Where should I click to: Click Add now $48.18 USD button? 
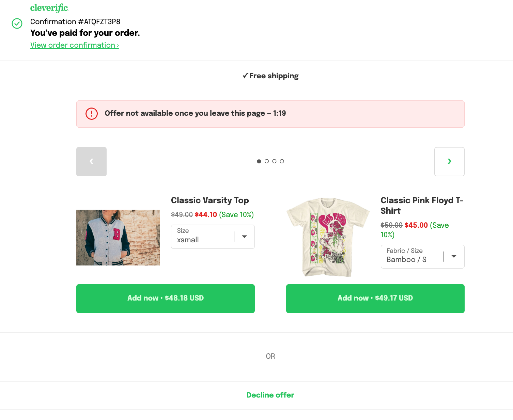(x=166, y=298)
